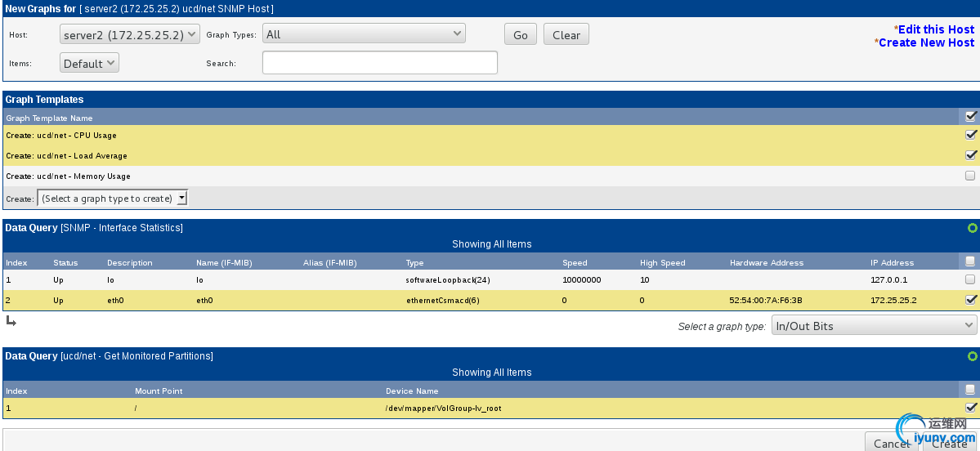
Task: Open the Edit this Host link
Action: point(936,29)
